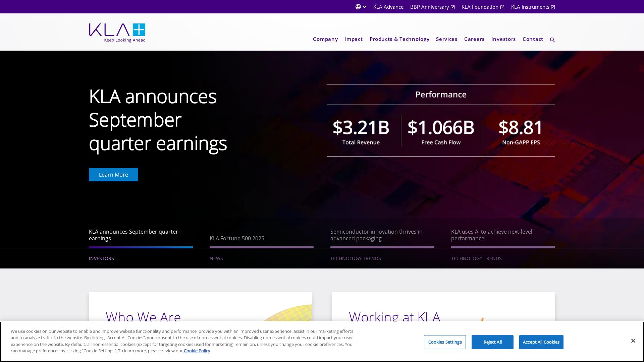
Task: Open the Impact menu
Action: (354, 39)
